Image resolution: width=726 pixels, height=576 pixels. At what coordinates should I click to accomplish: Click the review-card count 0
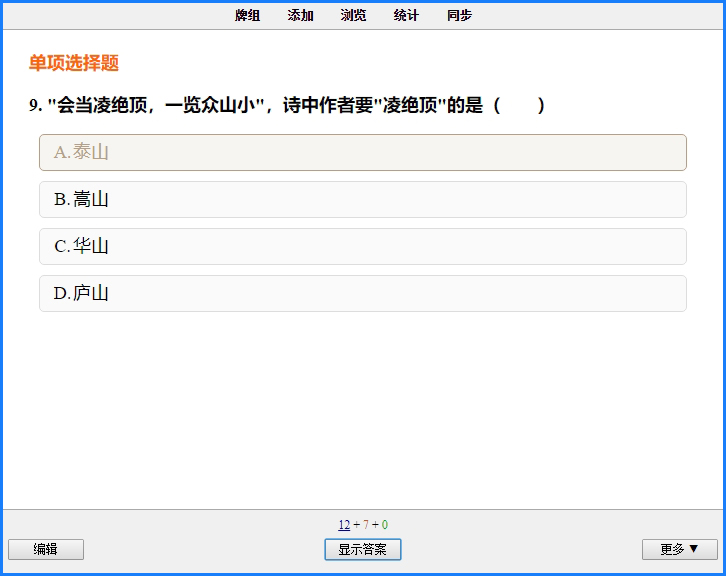[385, 525]
